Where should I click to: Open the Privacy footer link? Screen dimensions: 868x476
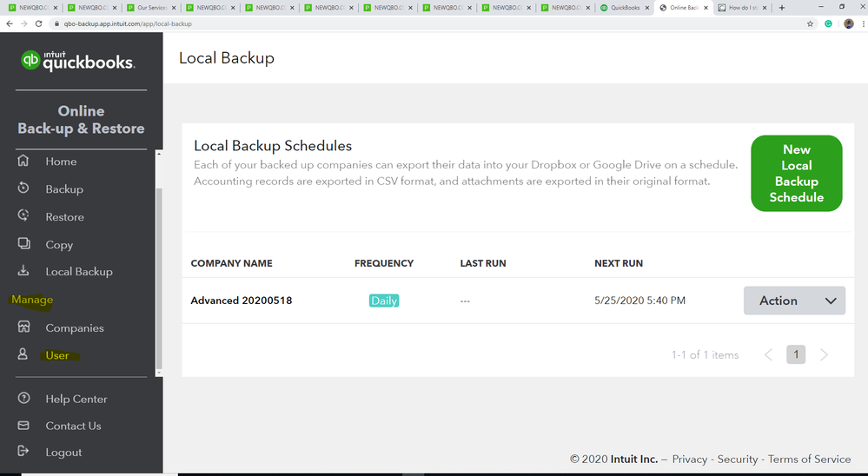[690, 459]
